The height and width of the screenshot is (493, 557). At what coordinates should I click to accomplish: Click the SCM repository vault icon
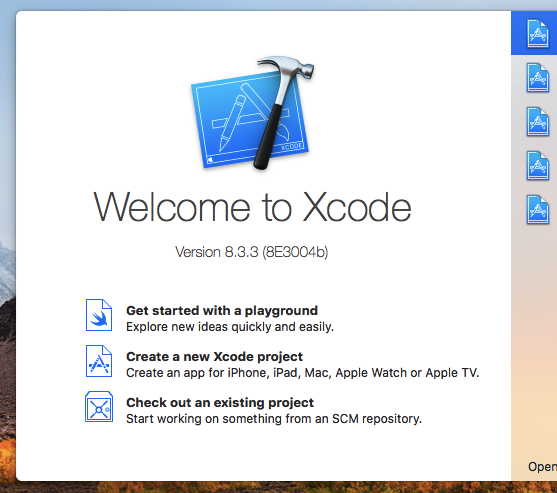pyautogui.click(x=99, y=407)
